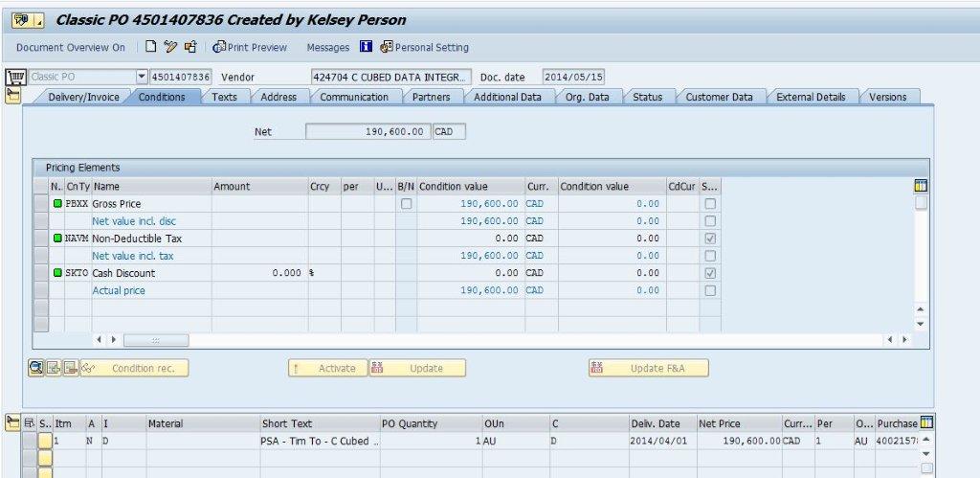Click the magnifier condition detail icon
Image resolution: width=980 pixels, height=478 pixels.
[x=36, y=368]
